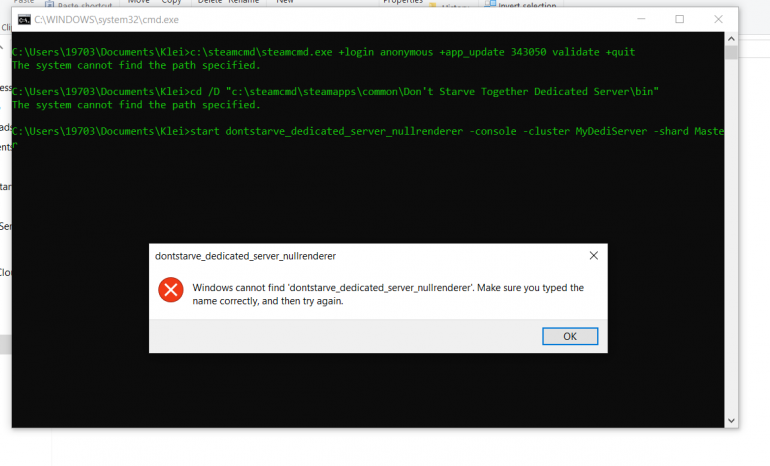This screenshot has width=770, height=466.
Task: Click the start dontstarve_dedicated_server_nullrenderer command line
Action: pos(368,138)
